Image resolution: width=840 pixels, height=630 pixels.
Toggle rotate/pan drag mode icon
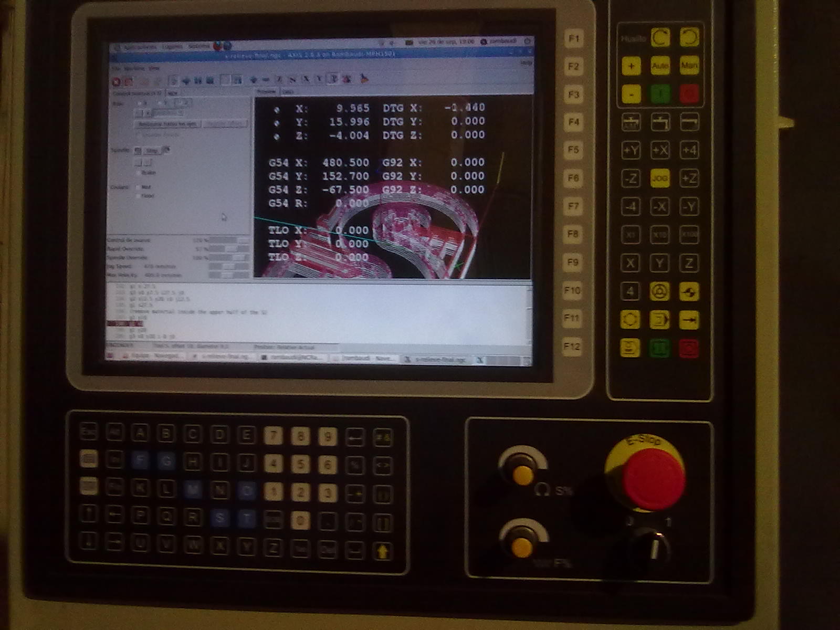(x=347, y=79)
